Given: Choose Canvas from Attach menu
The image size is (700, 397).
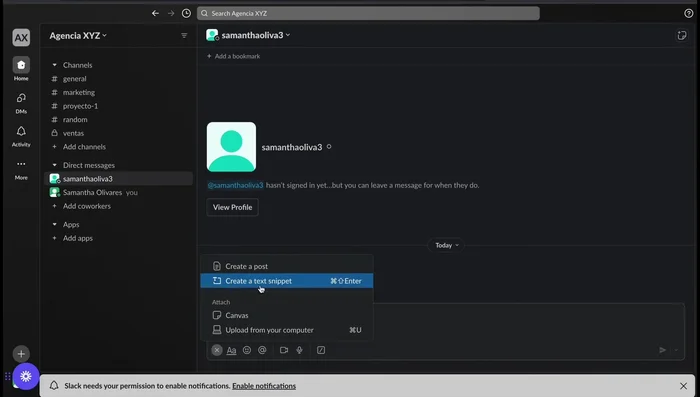Looking at the screenshot, I should click(x=287, y=315).
